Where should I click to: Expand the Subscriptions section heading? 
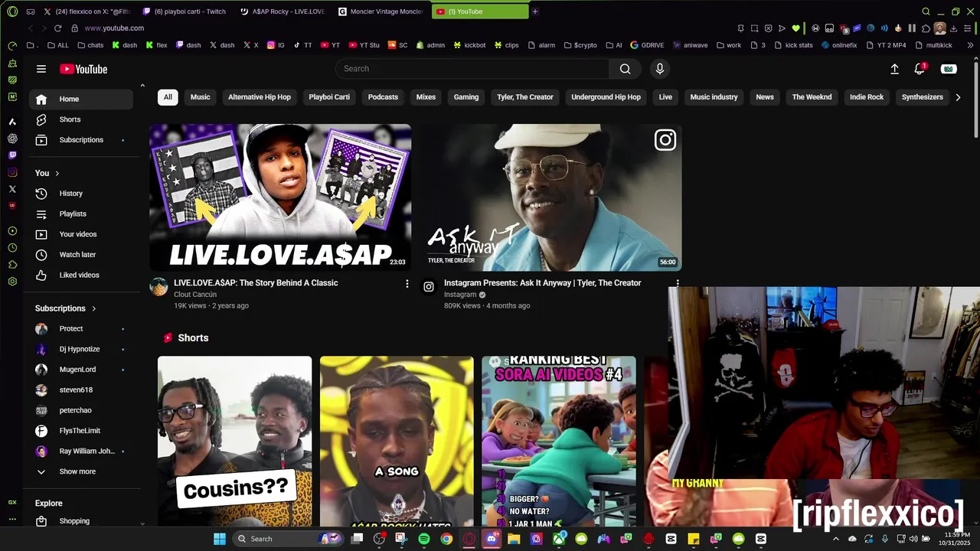66,308
